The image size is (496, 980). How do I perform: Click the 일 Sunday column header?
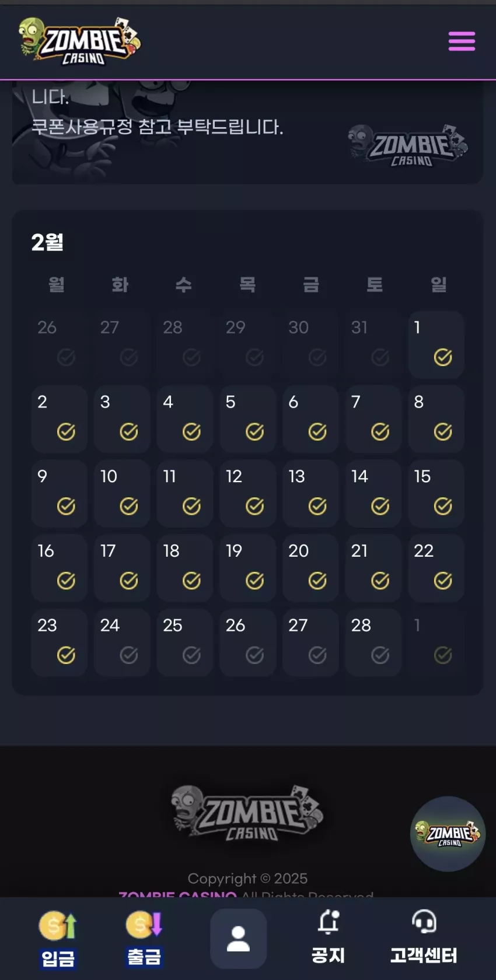click(x=438, y=284)
